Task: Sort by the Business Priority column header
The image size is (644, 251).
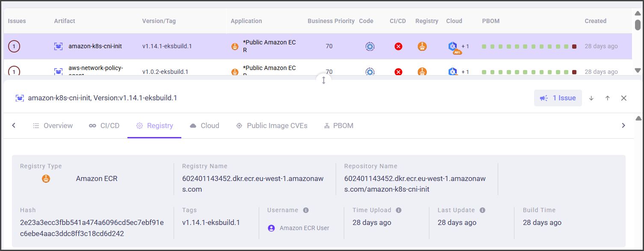Action: (x=331, y=21)
